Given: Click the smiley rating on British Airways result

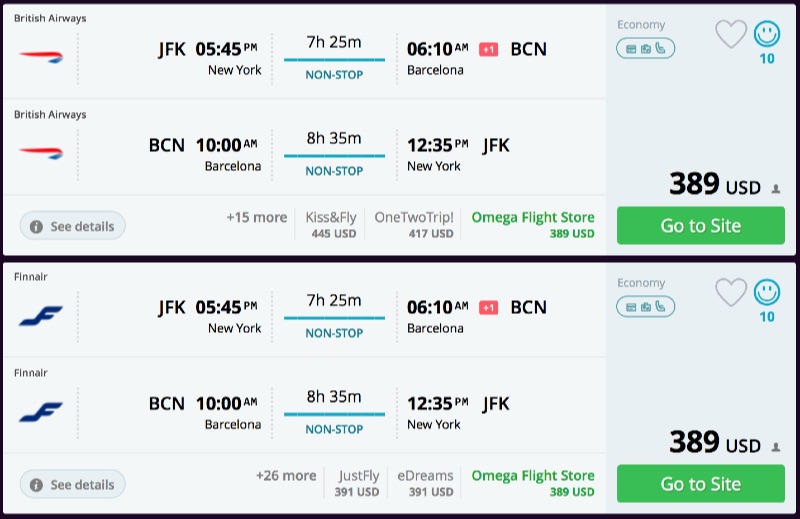Looking at the screenshot, I should [x=767, y=35].
